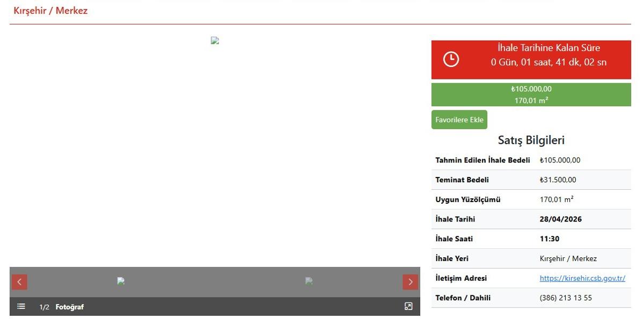The height and width of the screenshot is (319, 644).
Task: Open the thumbnail list icon in gallery bar
Action: click(x=21, y=307)
